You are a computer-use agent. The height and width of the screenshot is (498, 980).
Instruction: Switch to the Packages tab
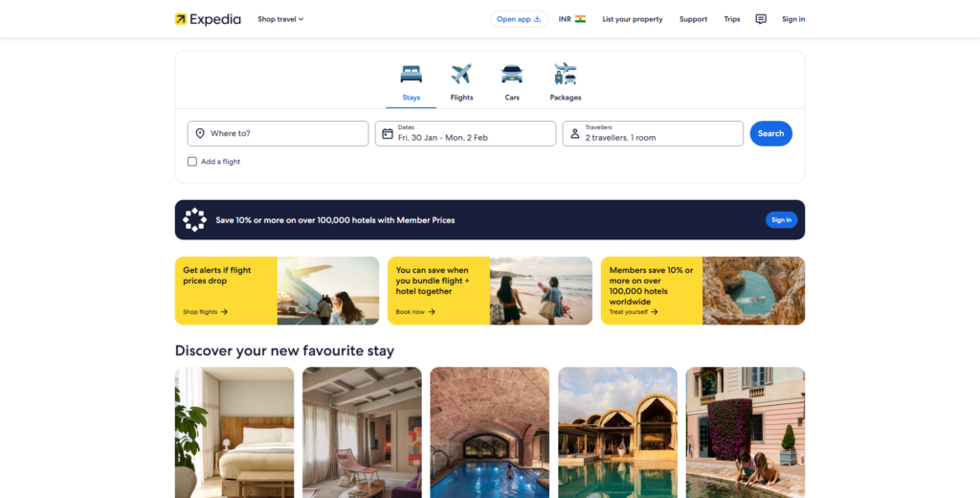pos(566,83)
